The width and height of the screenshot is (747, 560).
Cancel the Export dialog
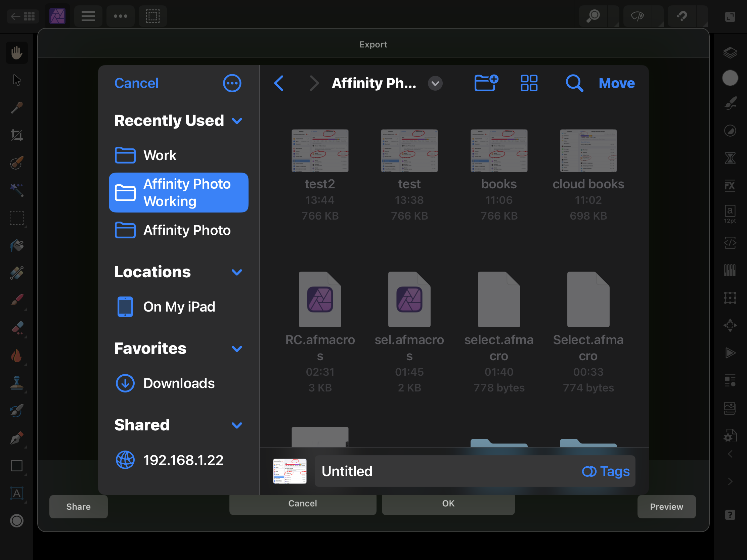pyautogui.click(x=303, y=504)
